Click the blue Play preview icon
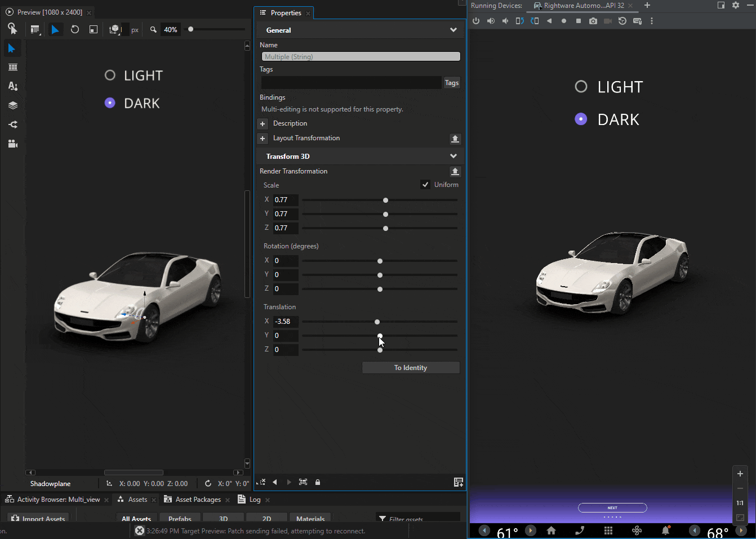The width and height of the screenshot is (756, 539). coord(55,29)
